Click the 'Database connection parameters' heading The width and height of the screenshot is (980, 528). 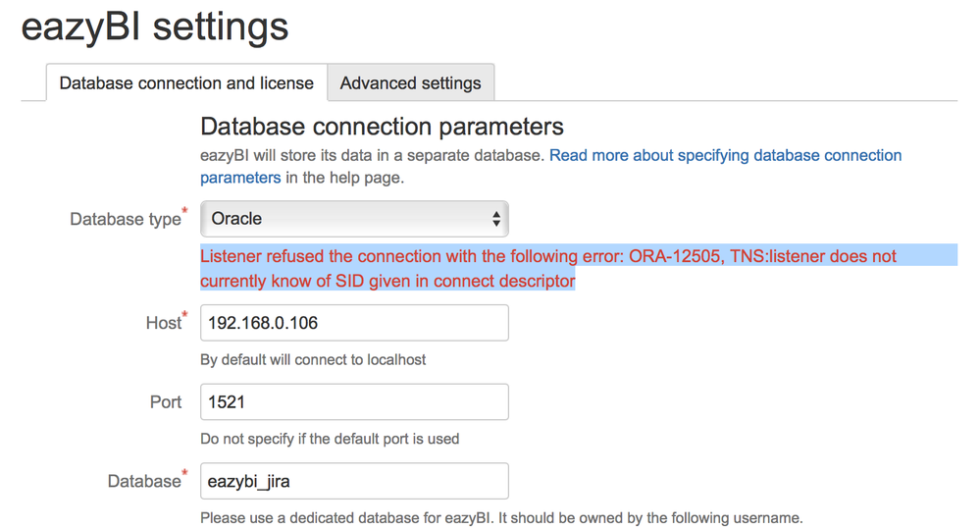[x=382, y=127]
